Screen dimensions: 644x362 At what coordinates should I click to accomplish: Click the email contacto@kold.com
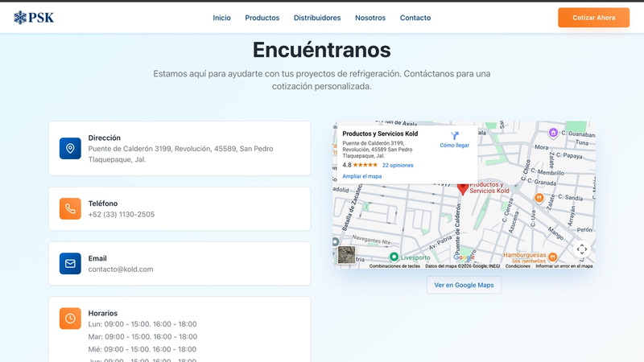(121, 269)
